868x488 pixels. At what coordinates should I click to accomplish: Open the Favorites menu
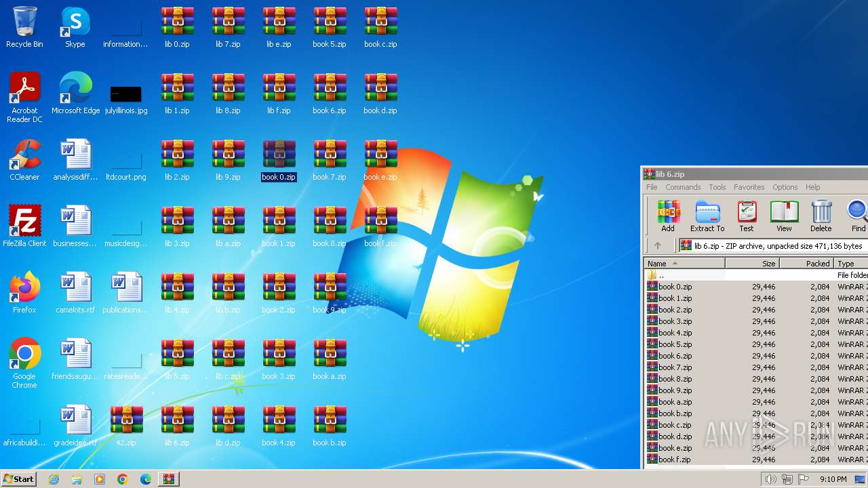pos(749,187)
